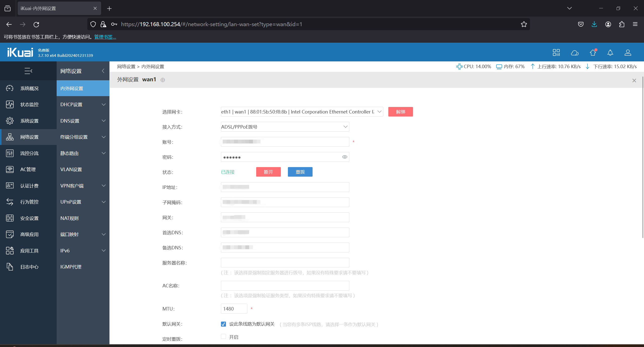Click the dashboard overview icon in header

(x=556, y=53)
